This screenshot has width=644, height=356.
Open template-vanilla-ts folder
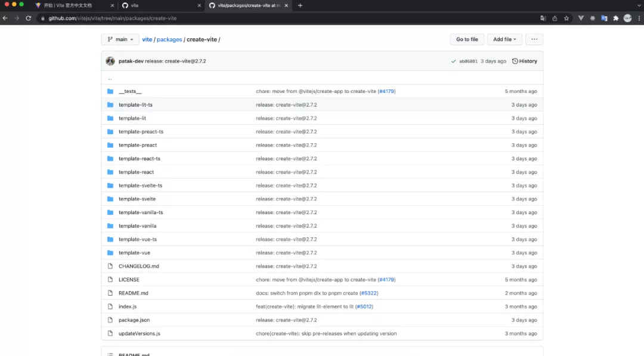tap(141, 212)
